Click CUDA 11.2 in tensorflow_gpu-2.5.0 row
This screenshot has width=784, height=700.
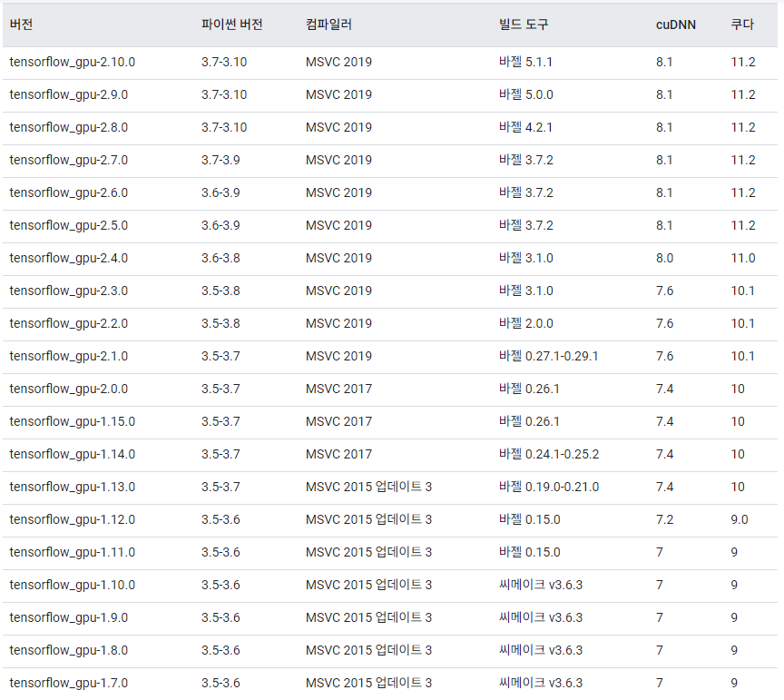pyautogui.click(x=743, y=226)
